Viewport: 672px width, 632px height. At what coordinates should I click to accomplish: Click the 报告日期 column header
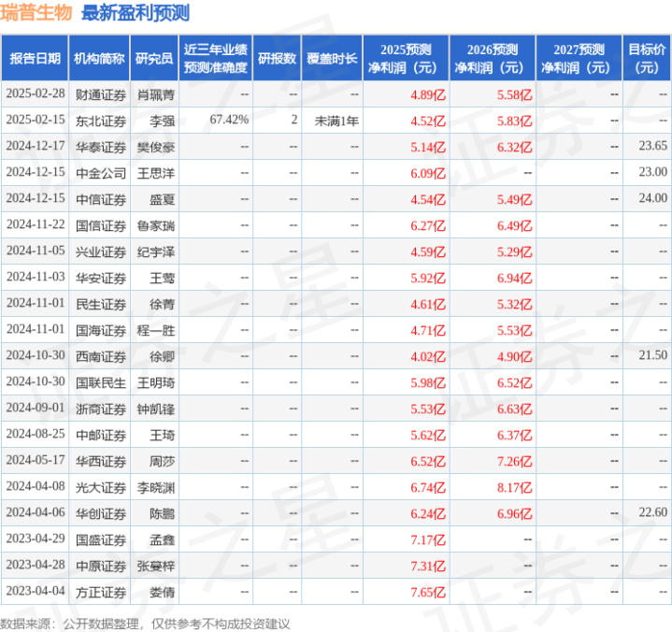click(35, 58)
